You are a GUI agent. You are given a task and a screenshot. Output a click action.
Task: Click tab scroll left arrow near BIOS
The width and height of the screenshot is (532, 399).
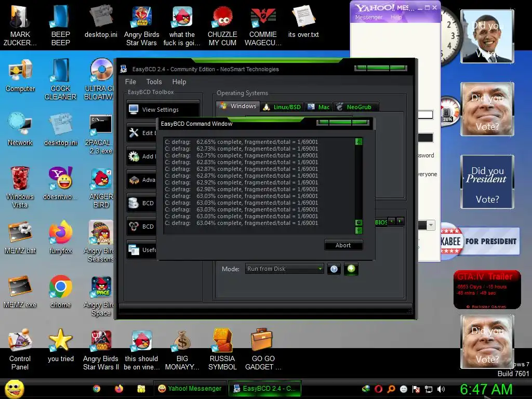392,221
